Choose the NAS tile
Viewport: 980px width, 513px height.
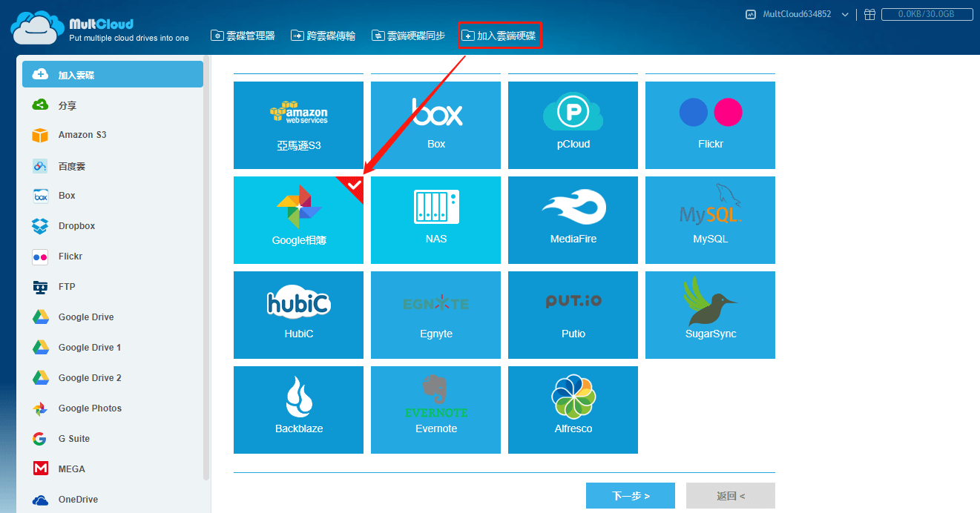coord(435,220)
